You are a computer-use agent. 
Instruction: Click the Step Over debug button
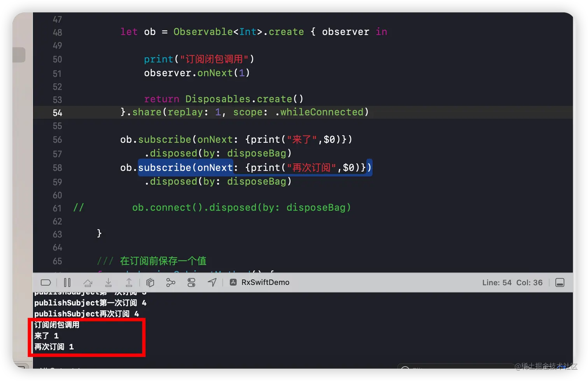[x=88, y=283]
